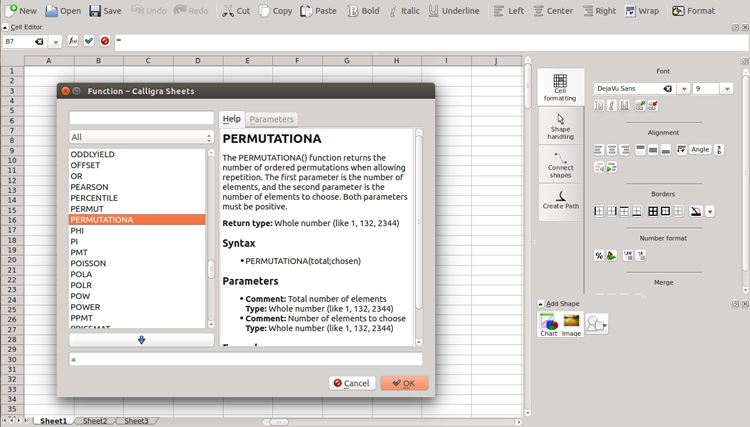Decrease decimal precision in Number format

pos(641,256)
